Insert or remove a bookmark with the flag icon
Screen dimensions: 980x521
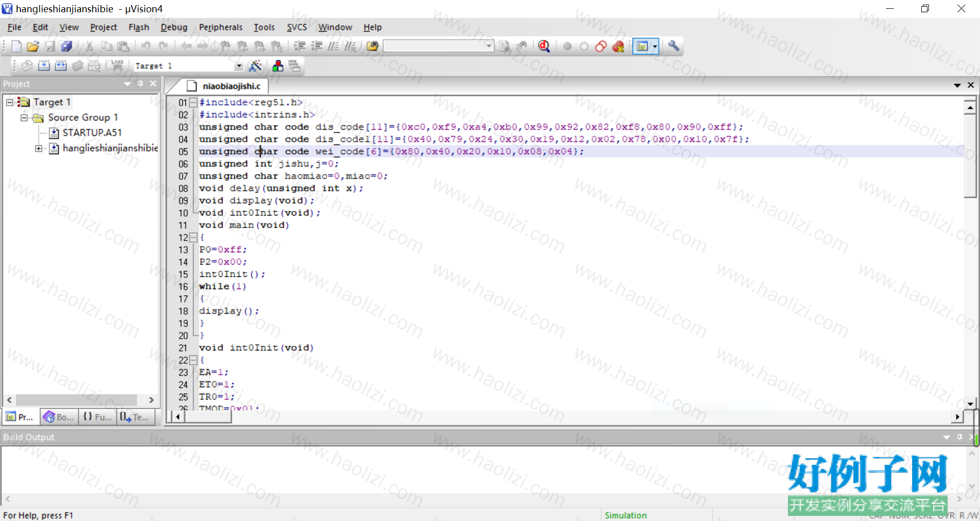click(225, 46)
